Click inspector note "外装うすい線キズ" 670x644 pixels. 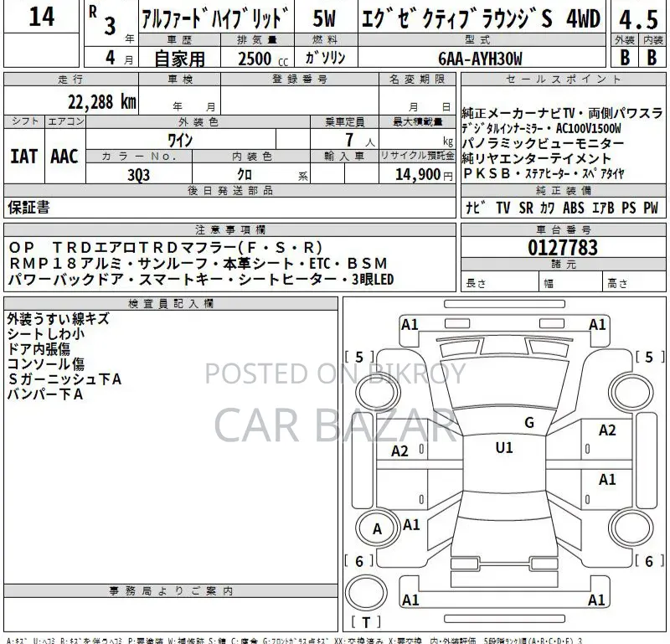pos(58,319)
